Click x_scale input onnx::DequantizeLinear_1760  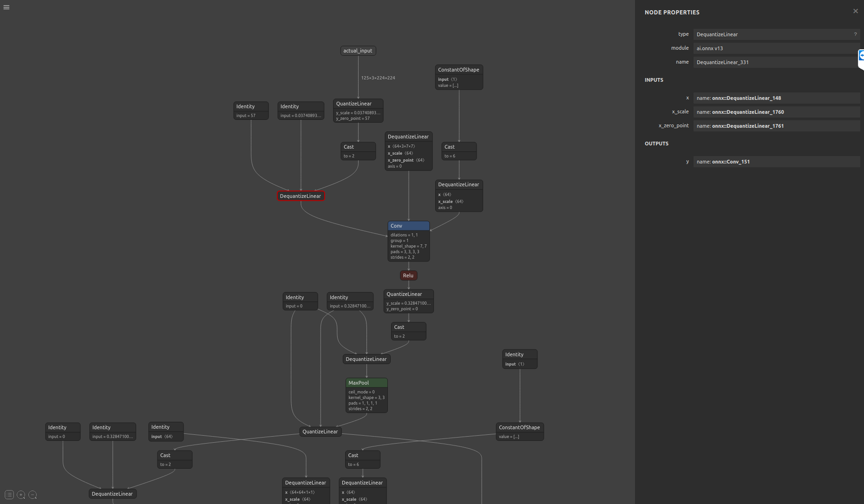coord(776,112)
